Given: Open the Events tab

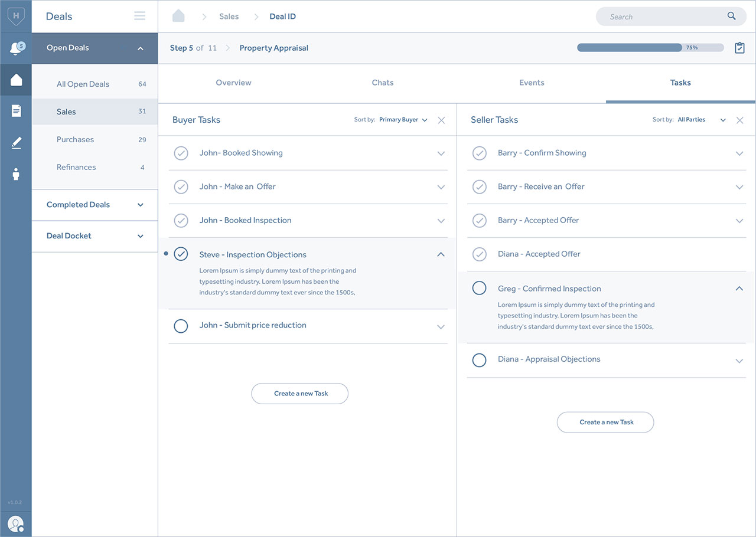Looking at the screenshot, I should click(x=532, y=83).
